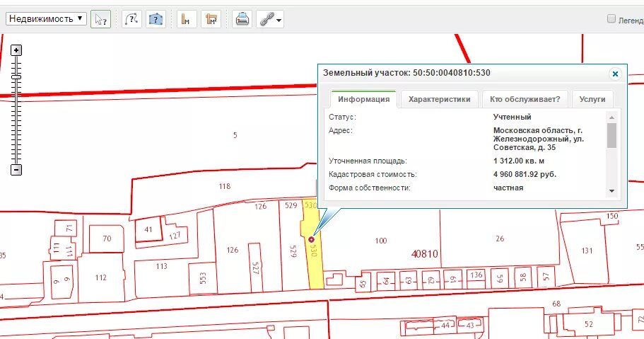Click the popup scrollbar up arrow
Image resolution: width=644 pixels, height=339 pixels.
coord(612,117)
